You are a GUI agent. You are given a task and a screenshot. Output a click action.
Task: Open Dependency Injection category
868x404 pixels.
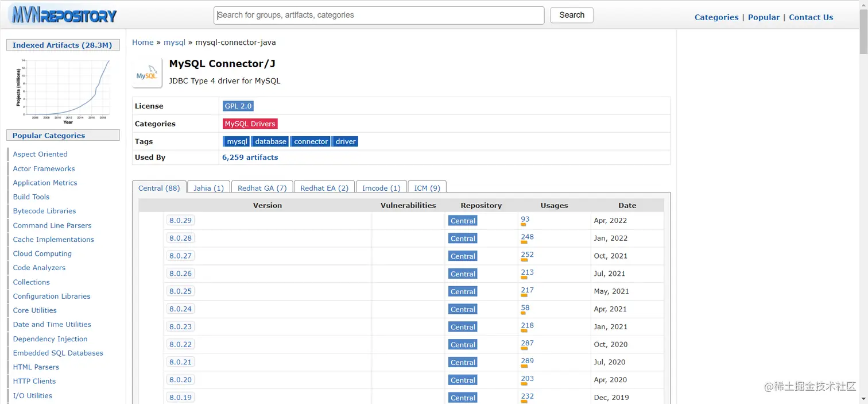point(51,339)
